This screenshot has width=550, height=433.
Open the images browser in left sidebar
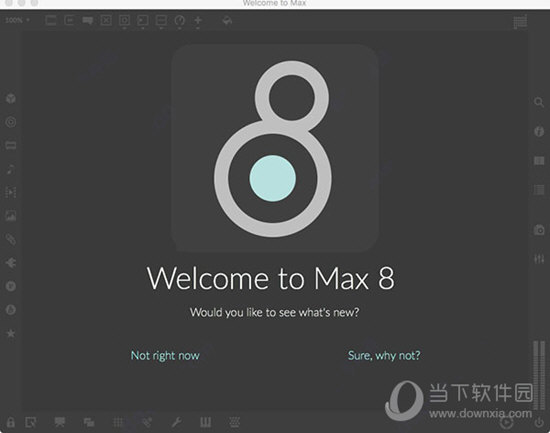11,215
